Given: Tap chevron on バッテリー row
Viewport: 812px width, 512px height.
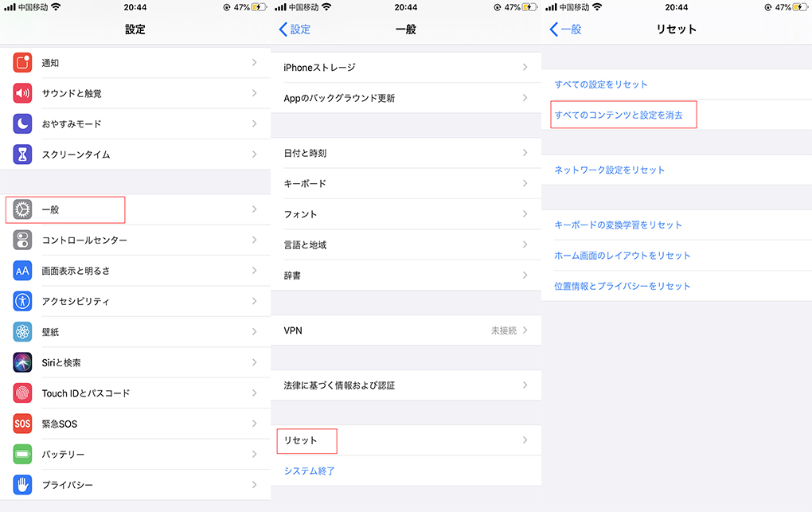Looking at the screenshot, I should 254,454.
